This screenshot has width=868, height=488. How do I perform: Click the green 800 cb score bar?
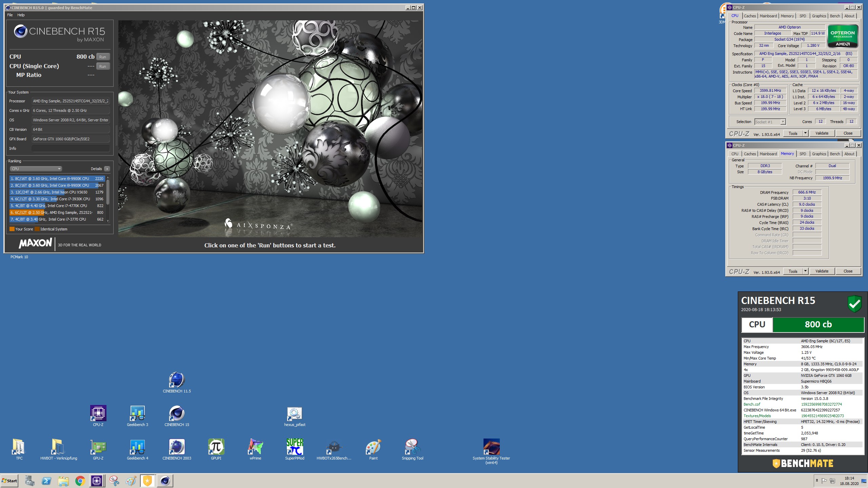818,325
